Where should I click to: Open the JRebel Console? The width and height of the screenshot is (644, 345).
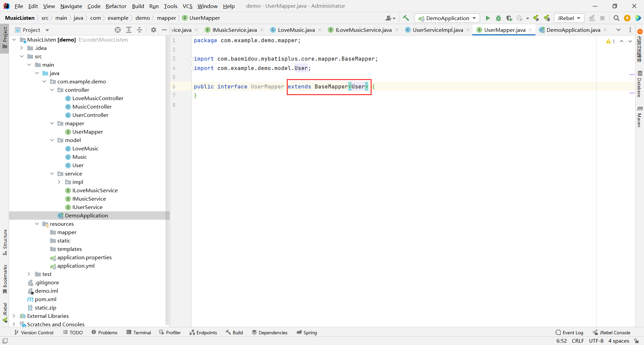tap(611, 332)
